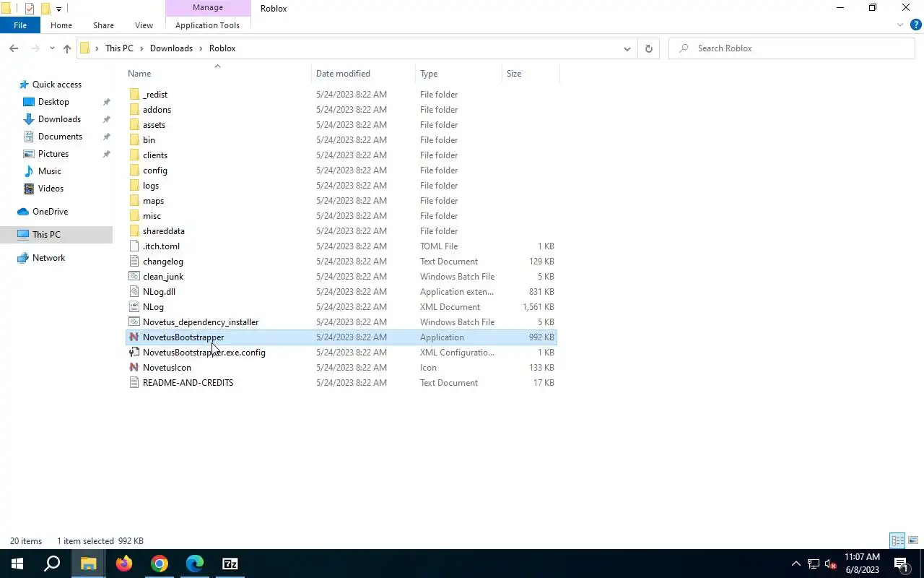This screenshot has height=578, width=924.
Task: Open the Application Tools tab
Action: tap(207, 25)
